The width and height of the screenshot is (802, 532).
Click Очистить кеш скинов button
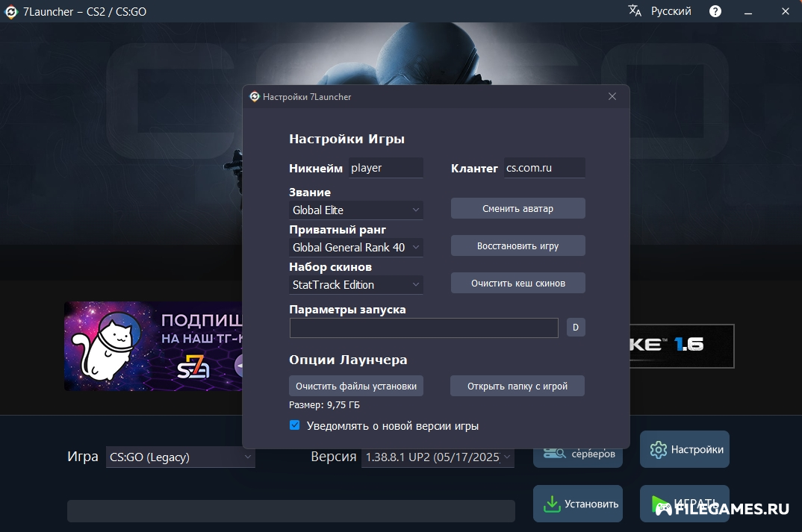[x=517, y=283]
